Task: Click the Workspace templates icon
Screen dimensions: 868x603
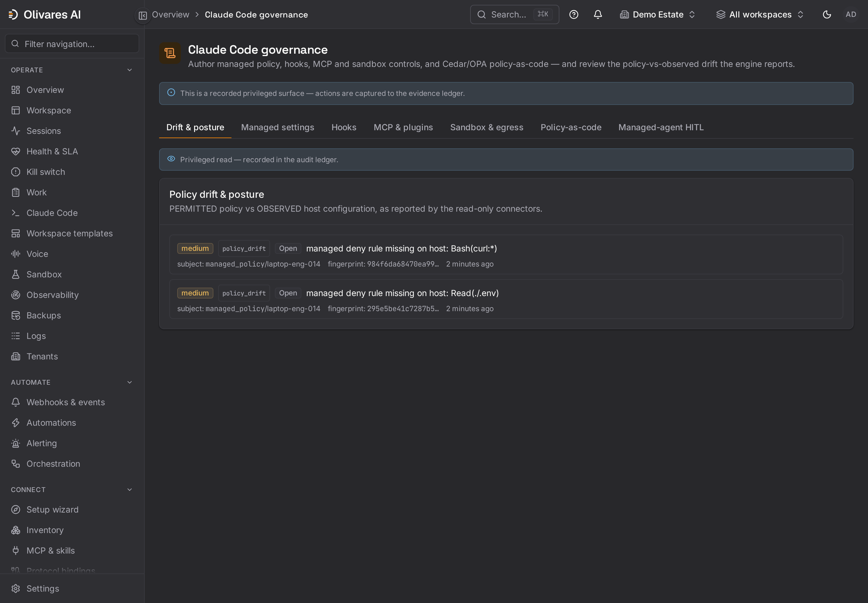Action: [15, 233]
